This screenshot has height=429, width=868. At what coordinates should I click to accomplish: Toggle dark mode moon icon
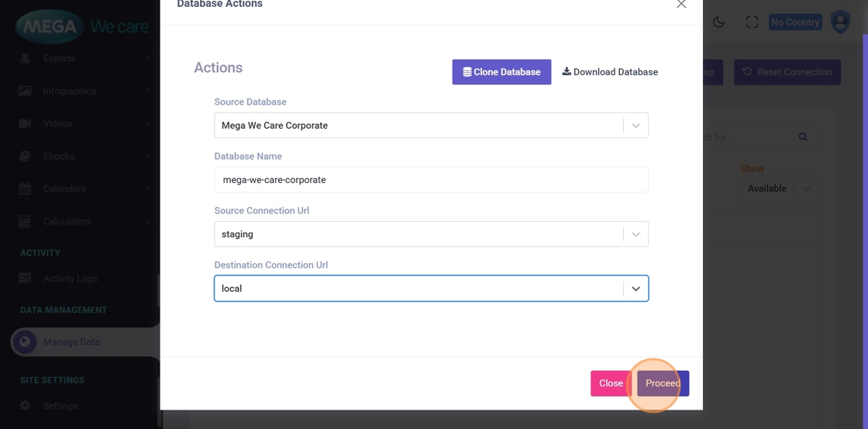[x=718, y=22]
